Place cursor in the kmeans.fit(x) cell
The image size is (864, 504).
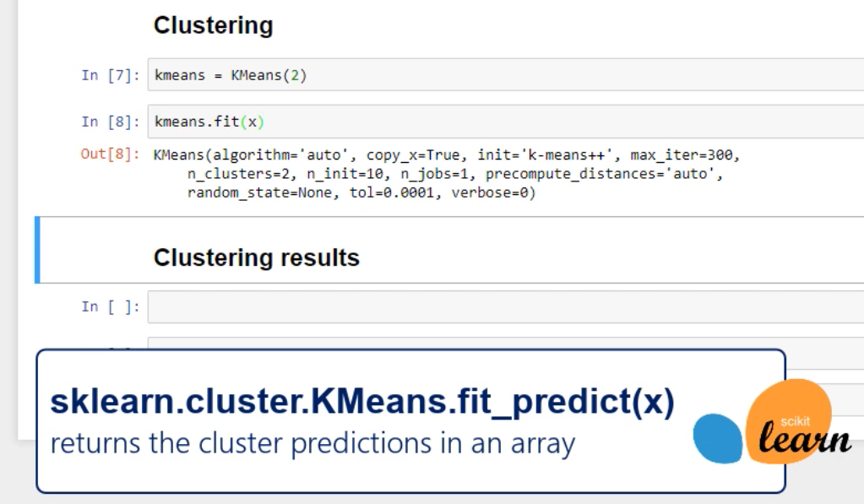pos(507,122)
